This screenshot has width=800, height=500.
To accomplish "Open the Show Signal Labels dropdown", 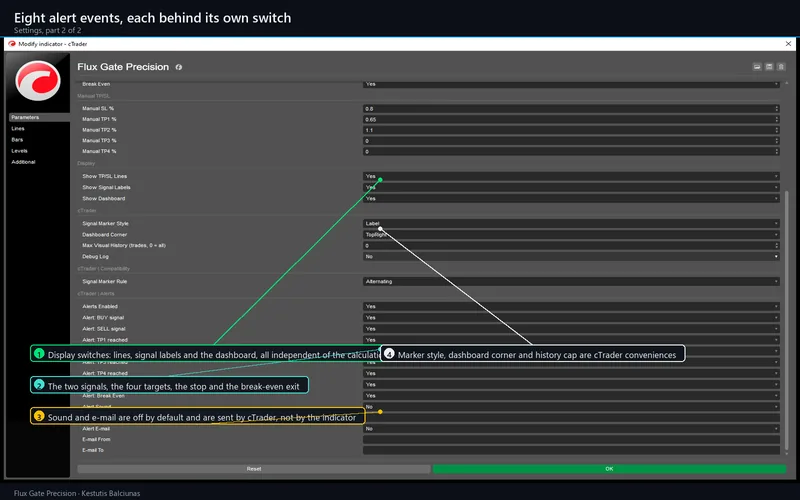I will click(x=571, y=187).
